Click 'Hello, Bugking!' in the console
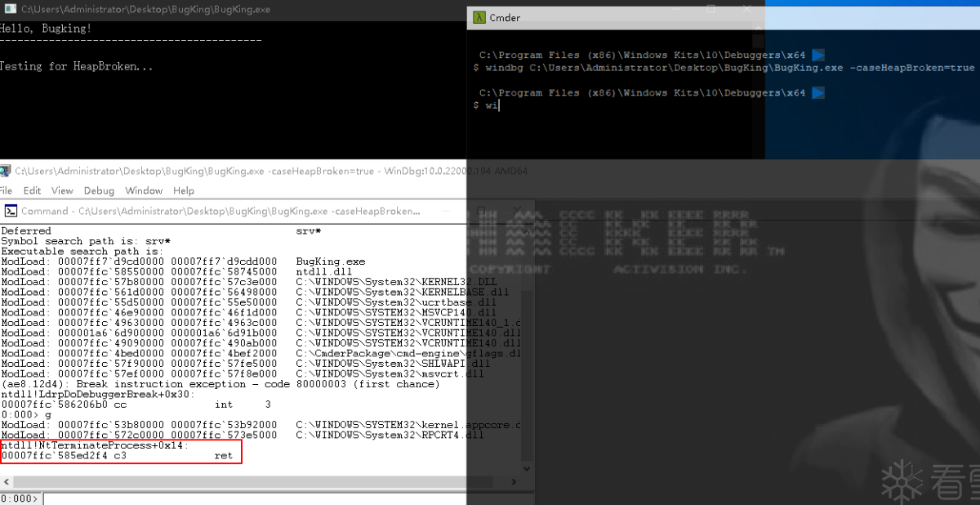The image size is (980, 505). [x=46, y=28]
